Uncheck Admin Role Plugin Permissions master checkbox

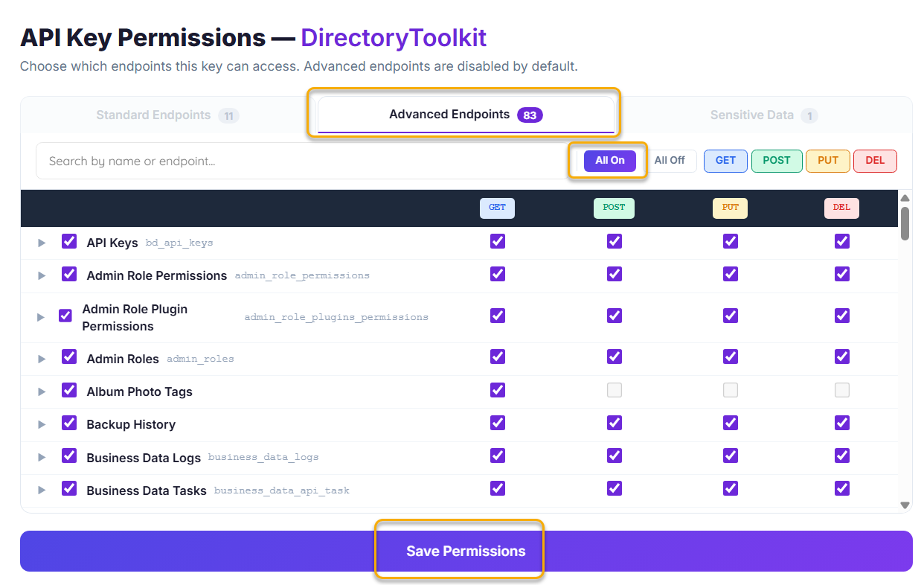pos(65,316)
